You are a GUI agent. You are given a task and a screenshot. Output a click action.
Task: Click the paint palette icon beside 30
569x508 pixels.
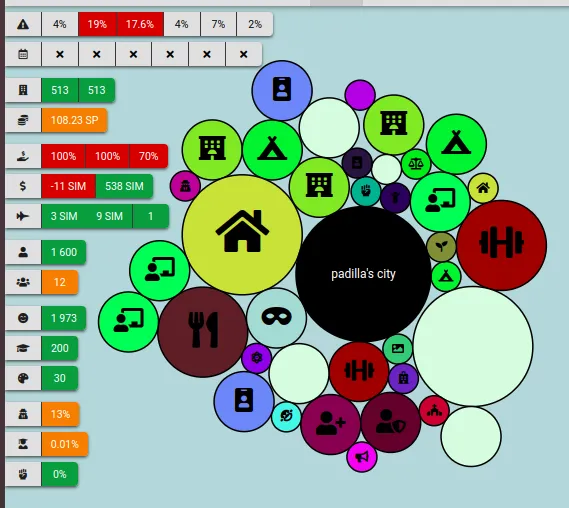[x=23, y=378]
